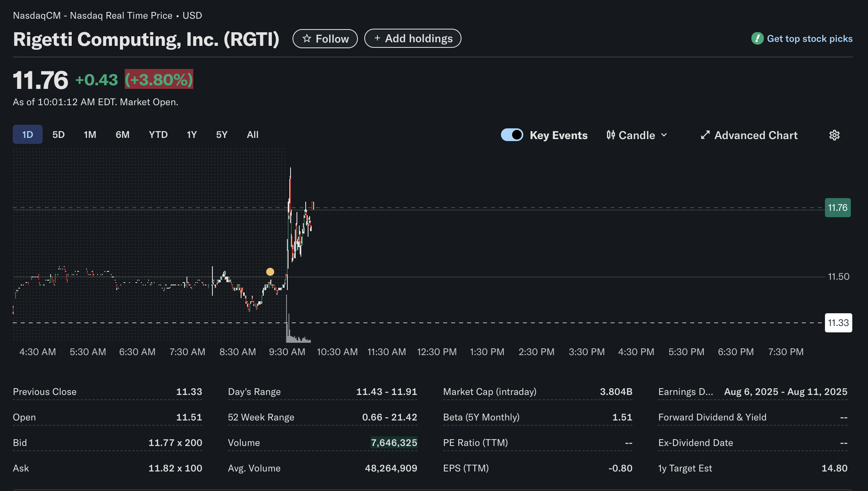This screenshot has height=491, width=868.
Task: Select the 5D chart range tab
Action: [x=59, y=135]
